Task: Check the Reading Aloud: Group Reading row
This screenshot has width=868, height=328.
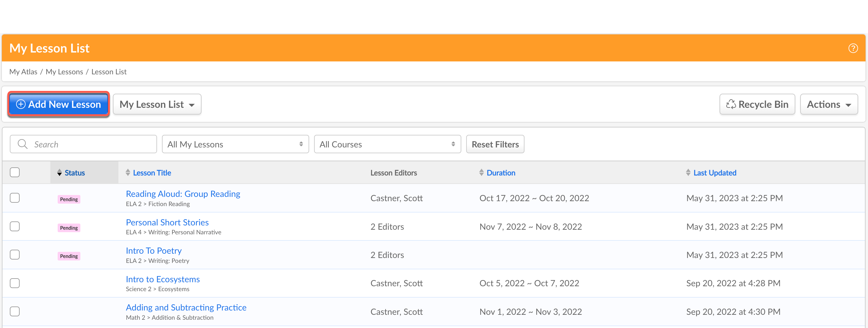Action: click(15, 198)
